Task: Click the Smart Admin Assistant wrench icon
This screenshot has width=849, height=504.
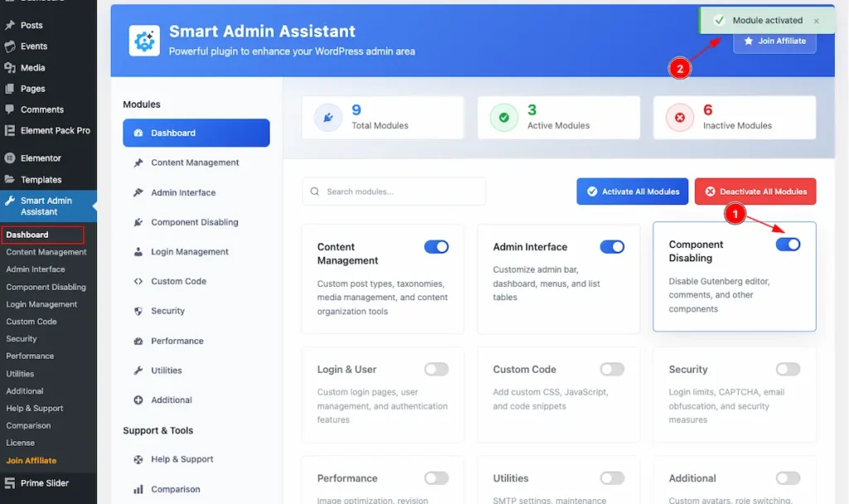Action: (10, 201)
